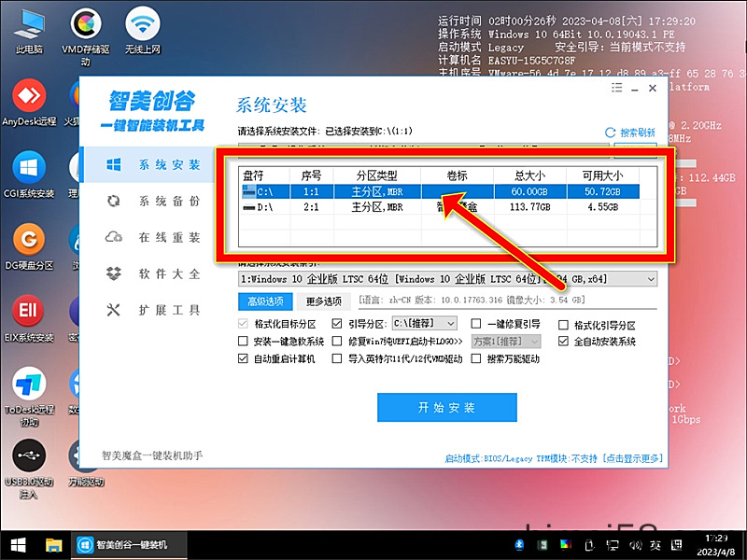Screen dimensions: 747x560
Task: Enable 一键修复引导 checkbox
Action: [x=475, y=324]
